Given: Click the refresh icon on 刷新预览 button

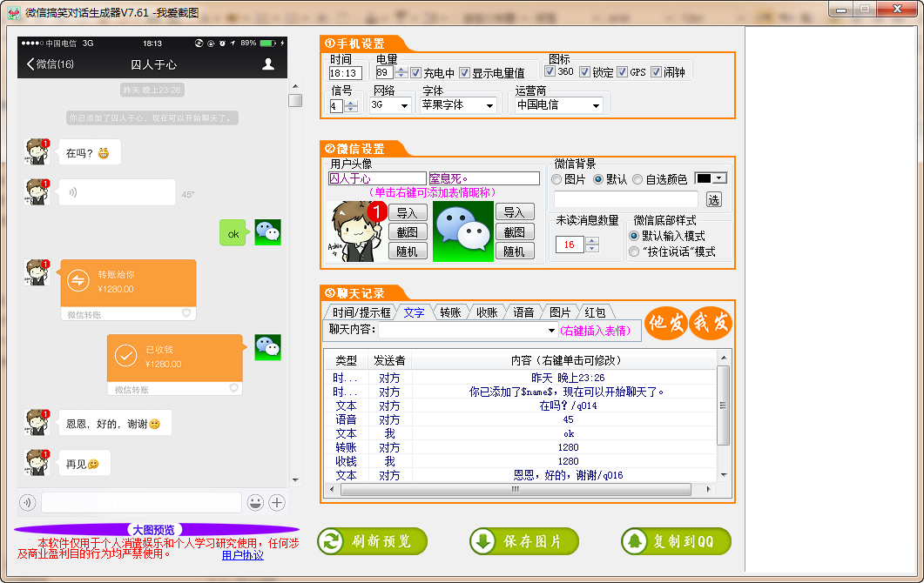Looking at the screenshot, I should 331,541.
